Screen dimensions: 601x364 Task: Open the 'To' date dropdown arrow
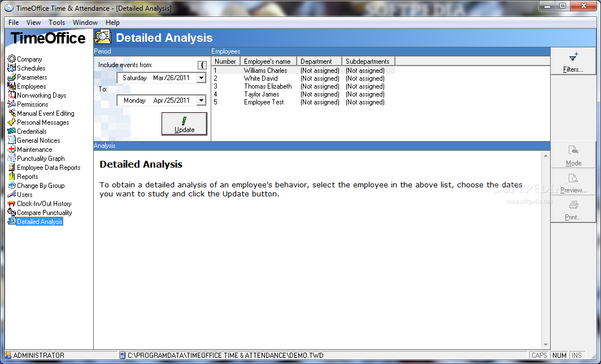click(201, 100)
